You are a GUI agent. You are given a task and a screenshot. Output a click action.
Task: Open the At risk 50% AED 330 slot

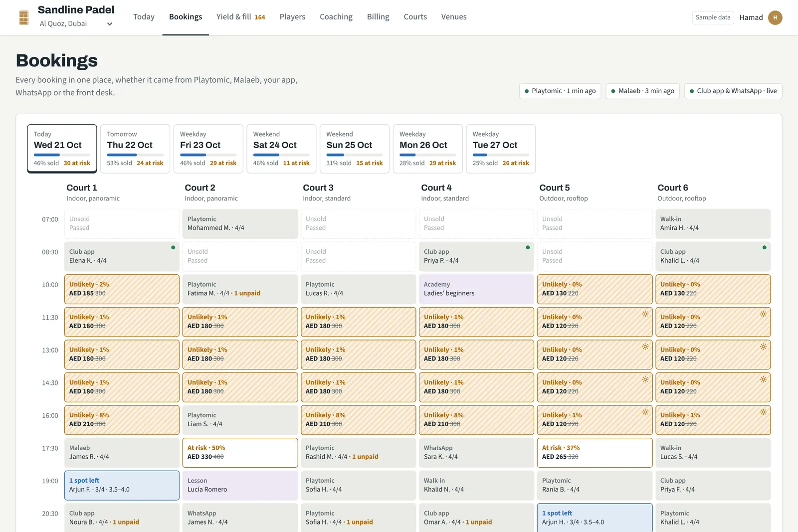[240, 453]
